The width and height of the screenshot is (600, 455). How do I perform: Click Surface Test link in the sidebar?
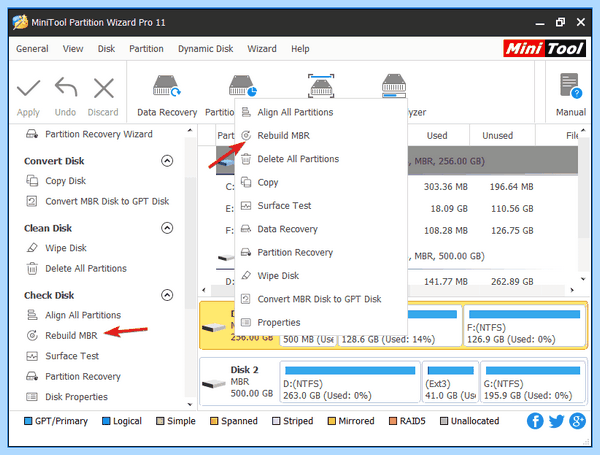[x=72, y=356]
